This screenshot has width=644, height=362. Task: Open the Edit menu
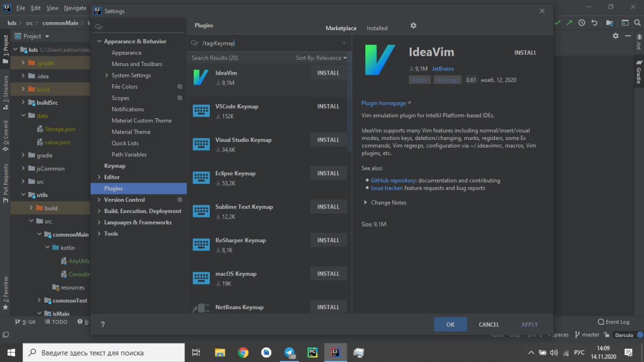point(36,8)
